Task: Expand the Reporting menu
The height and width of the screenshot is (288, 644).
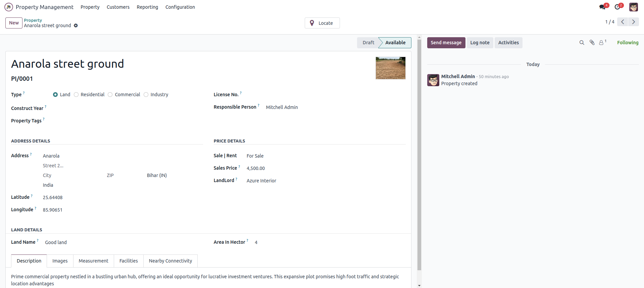Action: (x=147, y=7)
